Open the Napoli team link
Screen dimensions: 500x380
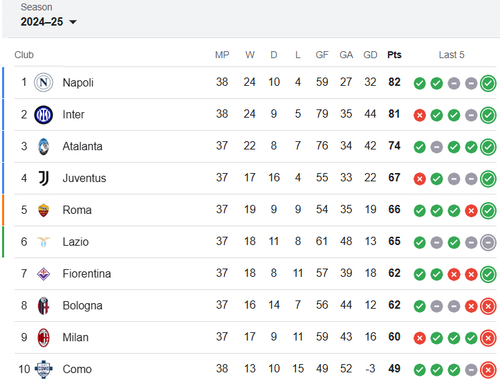pos(78,82)
